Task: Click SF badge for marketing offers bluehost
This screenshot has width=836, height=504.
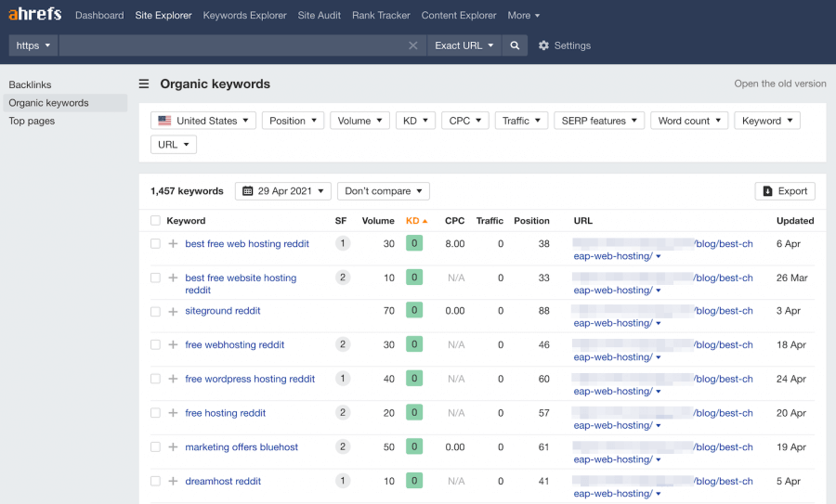Action: click(343, 447)
